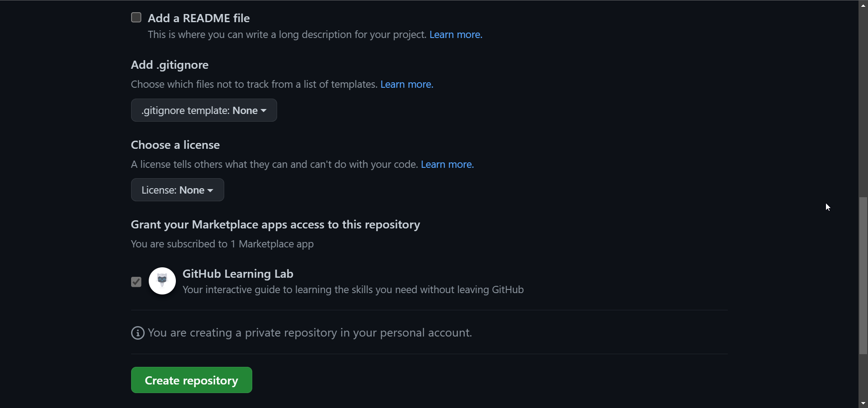Click the GitHub Learning Lab title
The height and width of the screenshot is (408, 868).
pyautogui.click(x=238, y=274)
